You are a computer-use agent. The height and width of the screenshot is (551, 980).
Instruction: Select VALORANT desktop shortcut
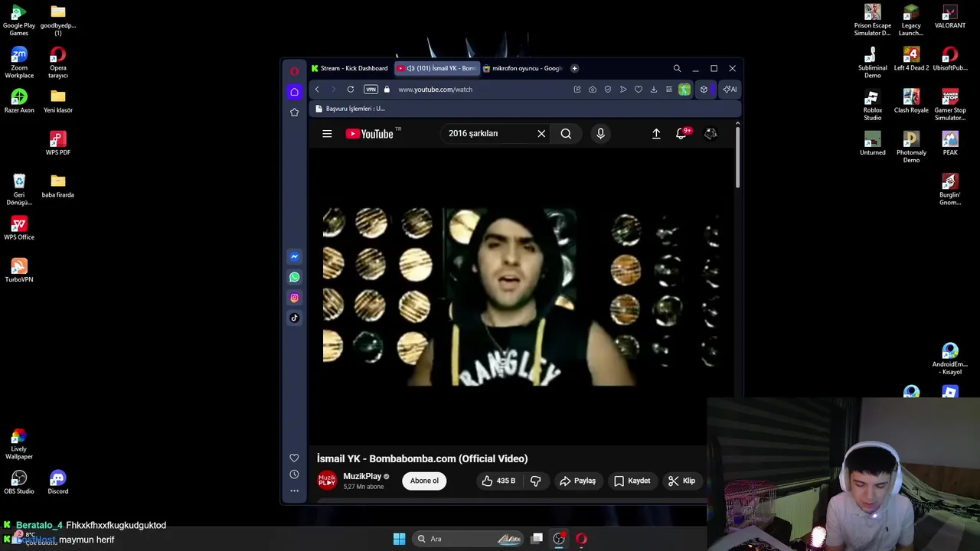click(950, 17)
